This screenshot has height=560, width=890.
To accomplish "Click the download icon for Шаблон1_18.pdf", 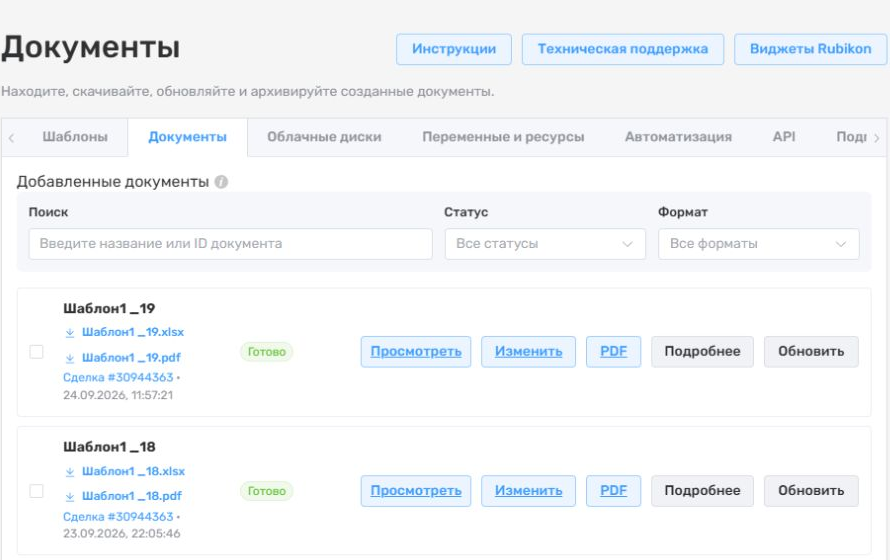I will tap(70, 496).
